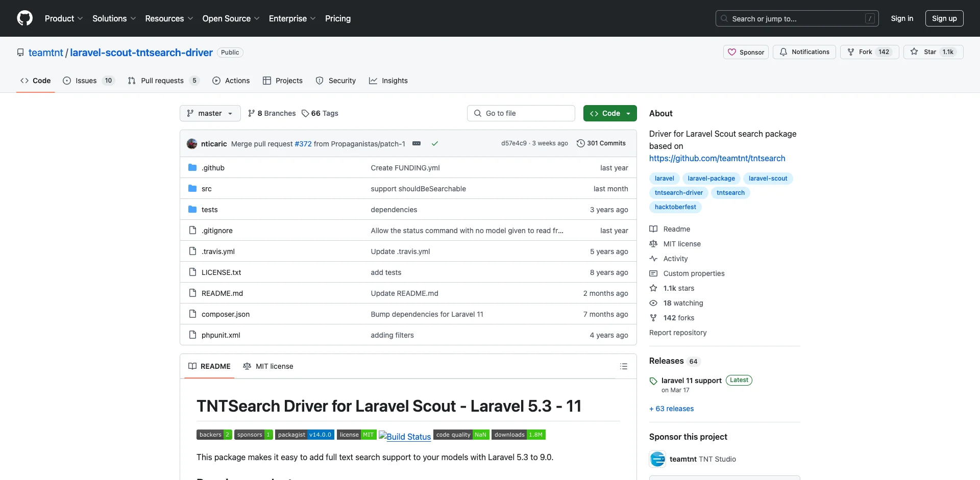
Task: Open laravel 11 support release tag
Action: 691,381
